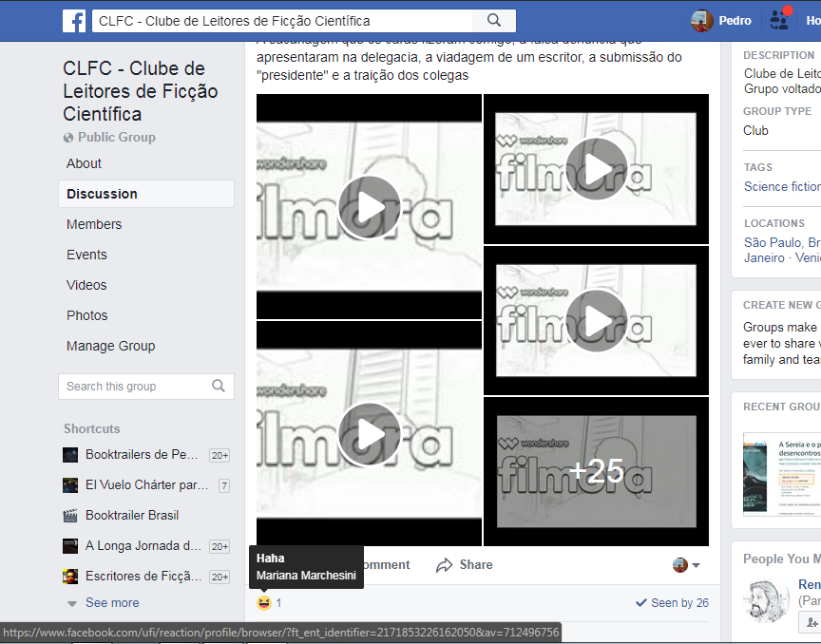Click the Public Group globe icon
The image size is (821, 644).
(x=68, y=138)
